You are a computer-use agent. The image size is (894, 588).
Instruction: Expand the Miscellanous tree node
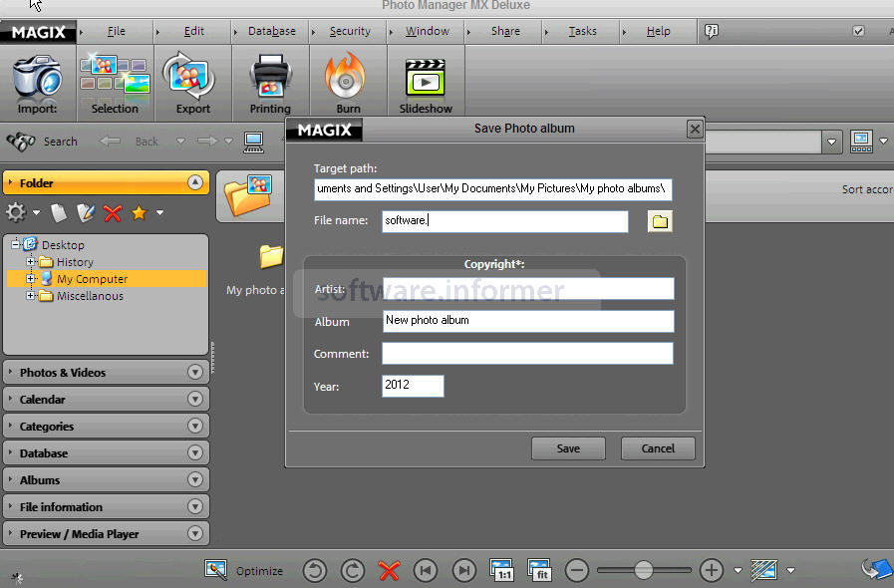click(x=31, y=295)
